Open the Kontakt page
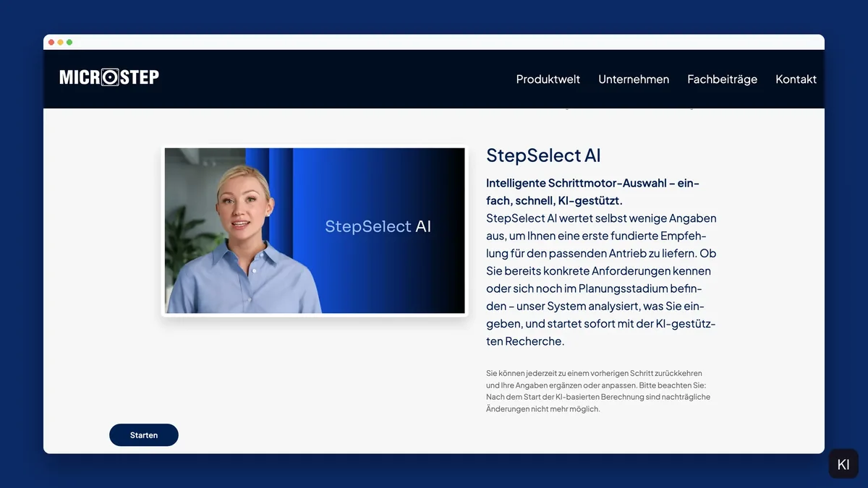 tap(796, 80)
